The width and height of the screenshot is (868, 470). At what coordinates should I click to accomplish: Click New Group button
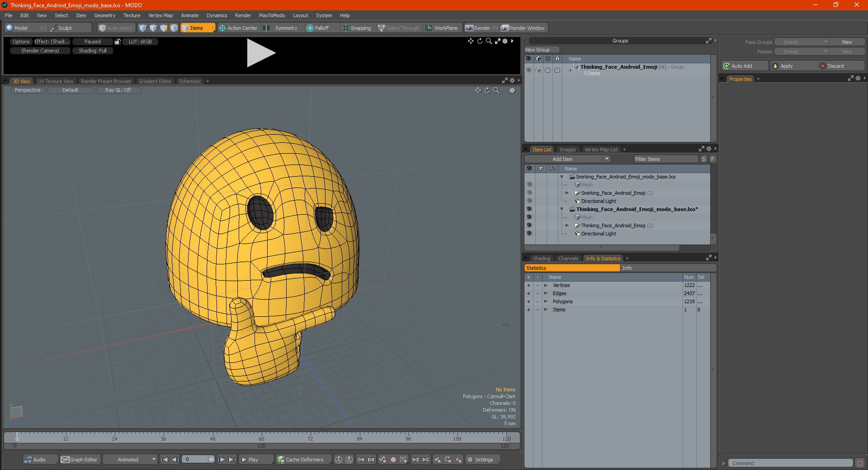[542, 50]
